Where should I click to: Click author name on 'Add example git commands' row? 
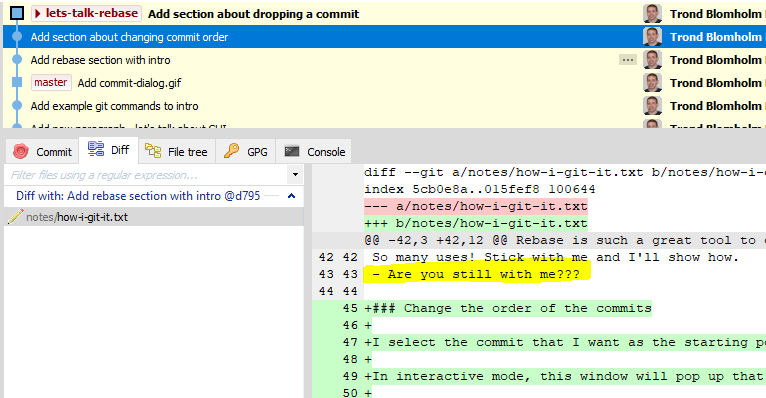point(716,106)
